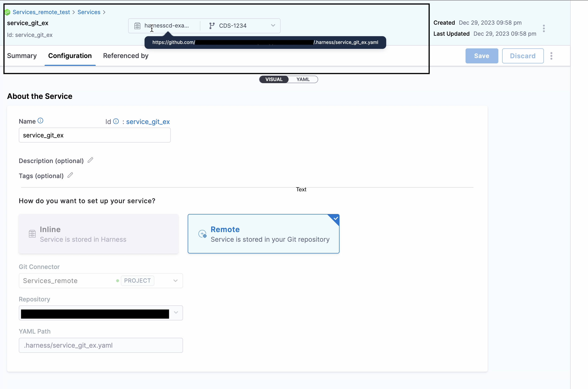
Task: Open the more options menu next to Discard
Action: (x=551, y=56)
